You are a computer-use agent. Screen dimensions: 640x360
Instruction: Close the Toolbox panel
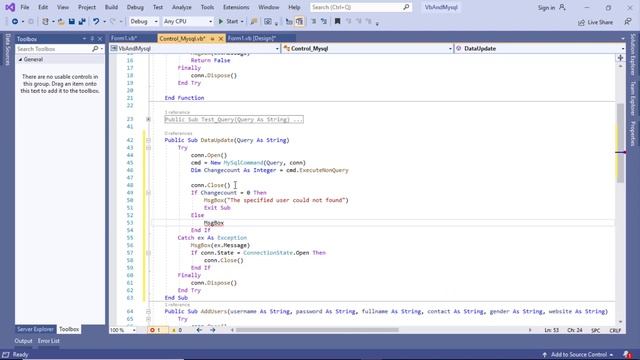[x=100, y=39]
